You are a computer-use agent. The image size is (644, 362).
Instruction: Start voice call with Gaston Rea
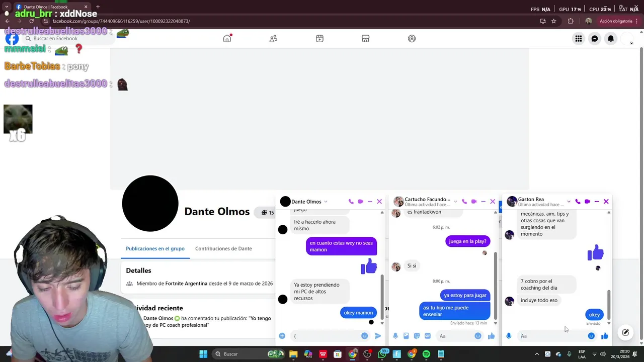pyautogui.click(x=578, y=202)
